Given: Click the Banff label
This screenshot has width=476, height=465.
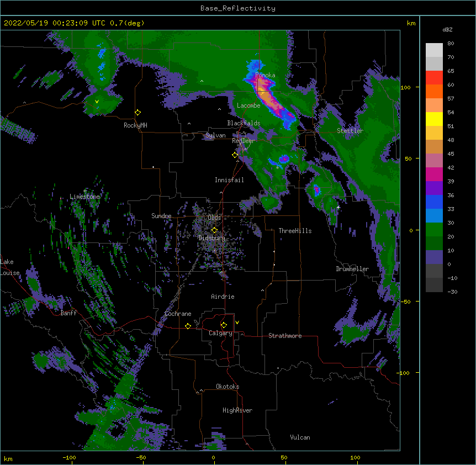Looking at the screenshot, I should click(68, 313).
